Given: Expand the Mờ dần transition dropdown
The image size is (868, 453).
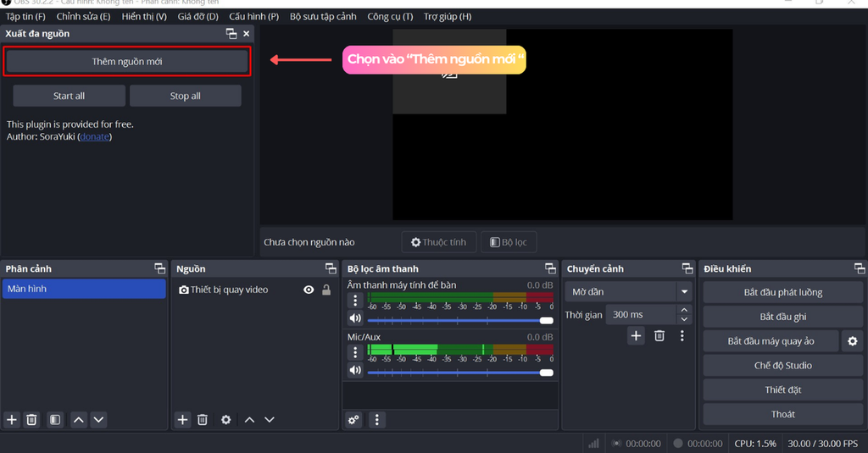Looking at the screenshot, I should 683,292.
